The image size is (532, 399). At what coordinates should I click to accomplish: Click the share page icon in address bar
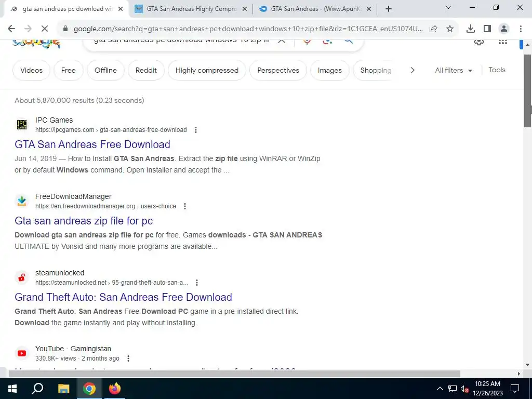(433, 29)
